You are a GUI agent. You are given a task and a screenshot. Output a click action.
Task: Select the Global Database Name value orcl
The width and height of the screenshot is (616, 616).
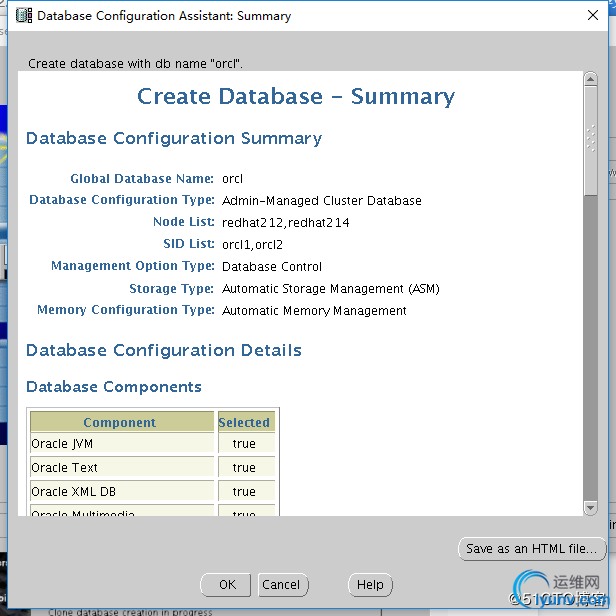[x=232, y=179]
